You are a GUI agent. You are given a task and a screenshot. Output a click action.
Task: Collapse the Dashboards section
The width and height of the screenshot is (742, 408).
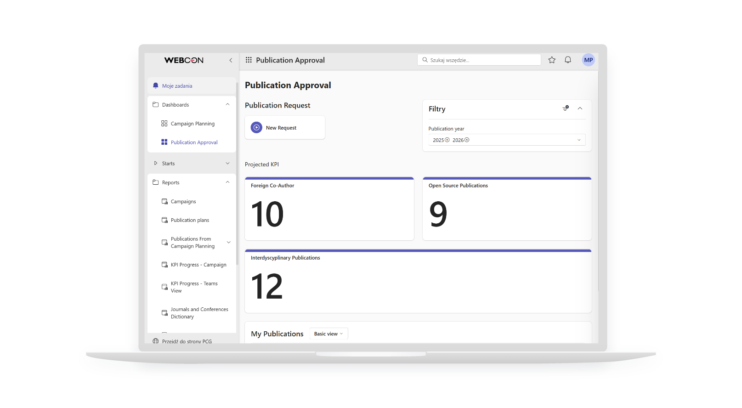pos(228,105)
